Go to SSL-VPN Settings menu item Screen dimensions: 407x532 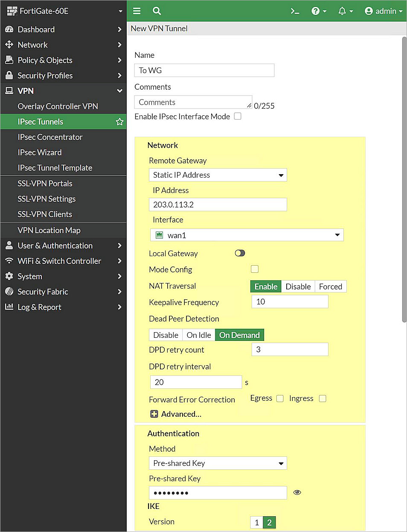pyautogui.click(x=47, y=199)
